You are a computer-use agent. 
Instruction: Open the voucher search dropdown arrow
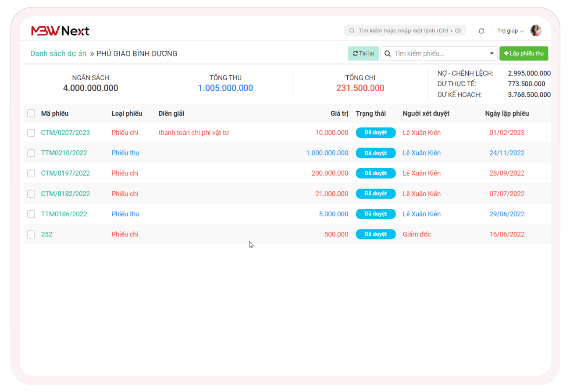pyautogui.click(x=492, y=53)
